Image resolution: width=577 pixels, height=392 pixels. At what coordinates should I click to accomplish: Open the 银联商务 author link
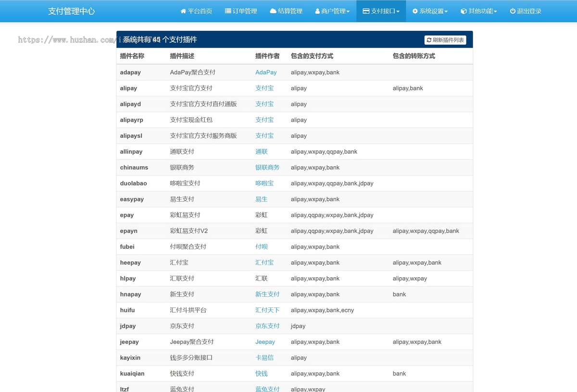pos(267,168)
